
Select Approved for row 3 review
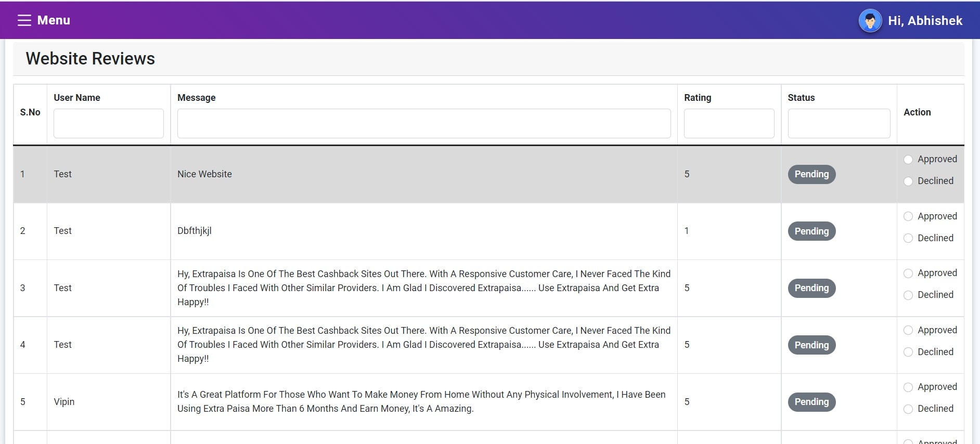[908, 273]
